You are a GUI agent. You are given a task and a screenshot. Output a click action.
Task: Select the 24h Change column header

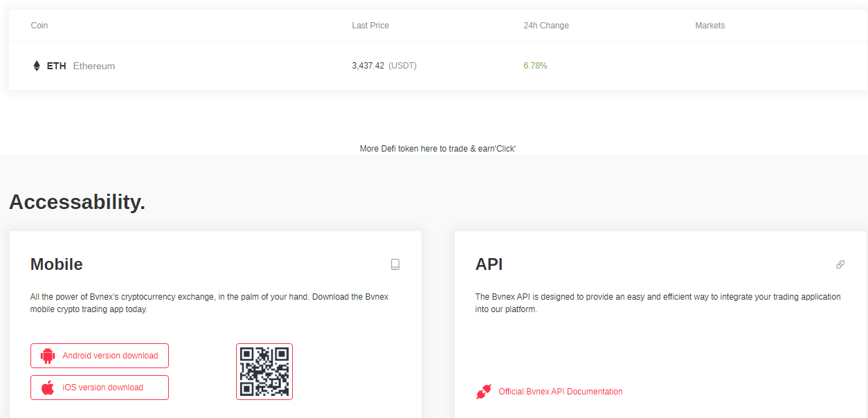(x=546, y=26)
